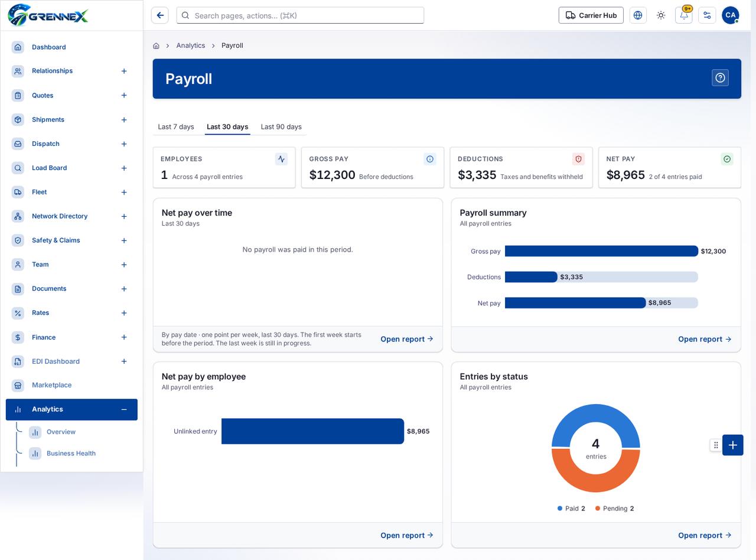Open the language globe icon

click(x=638, y=15)
